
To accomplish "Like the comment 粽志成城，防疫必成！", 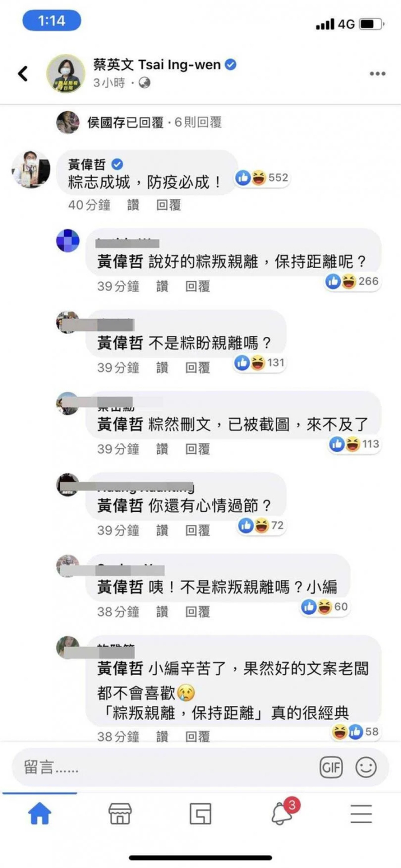I will pos(133,205).
